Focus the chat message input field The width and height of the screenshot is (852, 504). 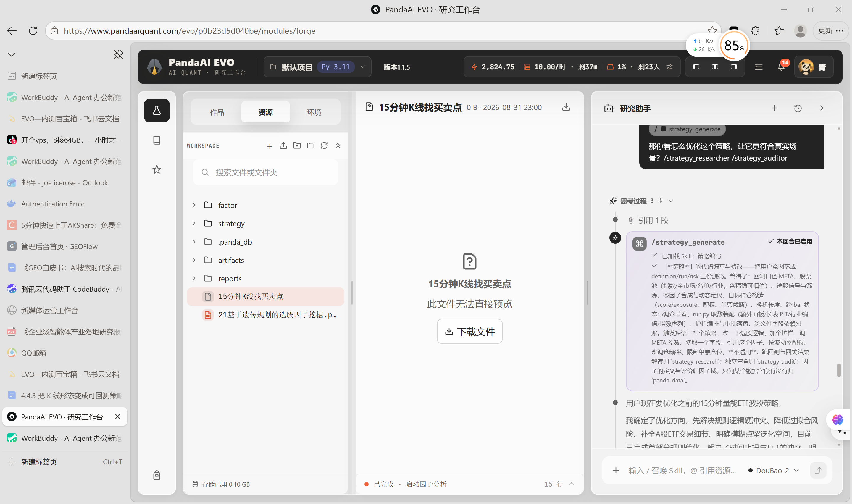click(682, 470)
